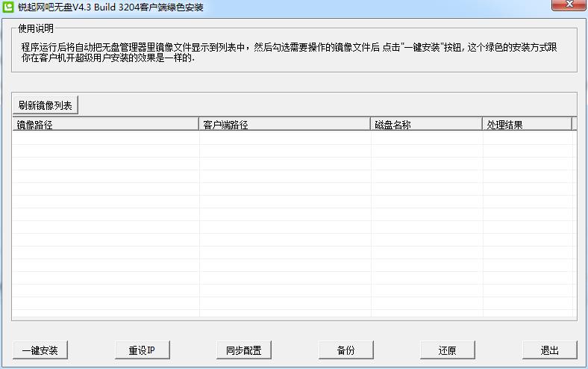Sort by the 镜像路径 column header
588x369 pixels.
pos(105,124)
